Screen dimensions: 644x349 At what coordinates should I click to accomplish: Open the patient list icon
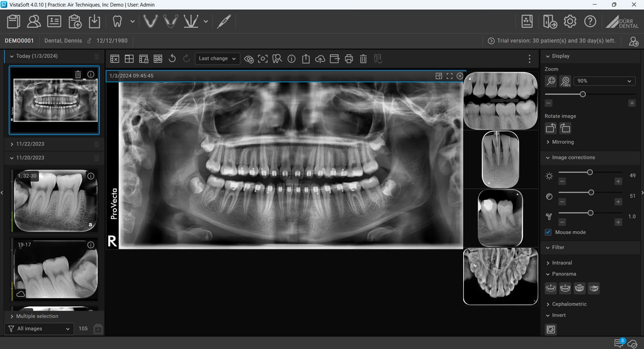pyautogui.click(x=34, y=21)
